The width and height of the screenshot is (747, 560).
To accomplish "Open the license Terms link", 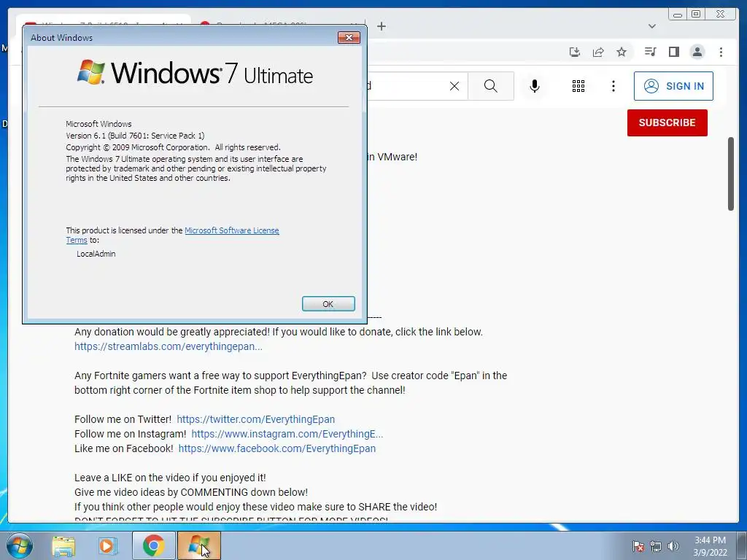I will 76,240.
